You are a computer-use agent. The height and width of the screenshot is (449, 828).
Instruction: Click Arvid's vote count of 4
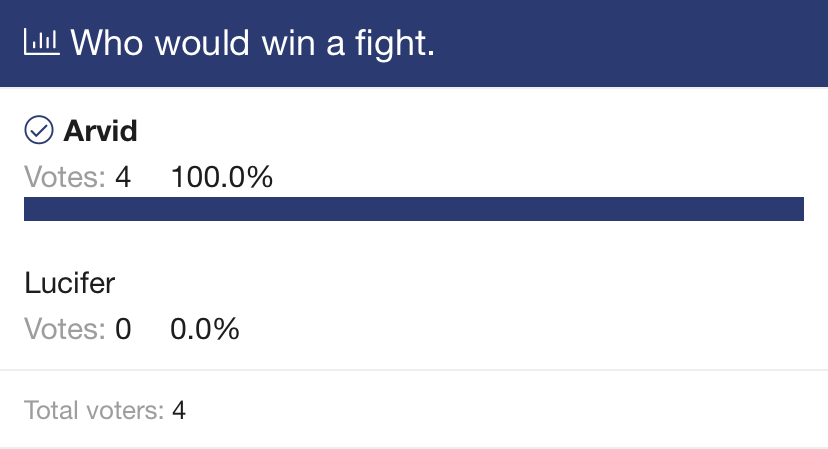pos(123,176)
